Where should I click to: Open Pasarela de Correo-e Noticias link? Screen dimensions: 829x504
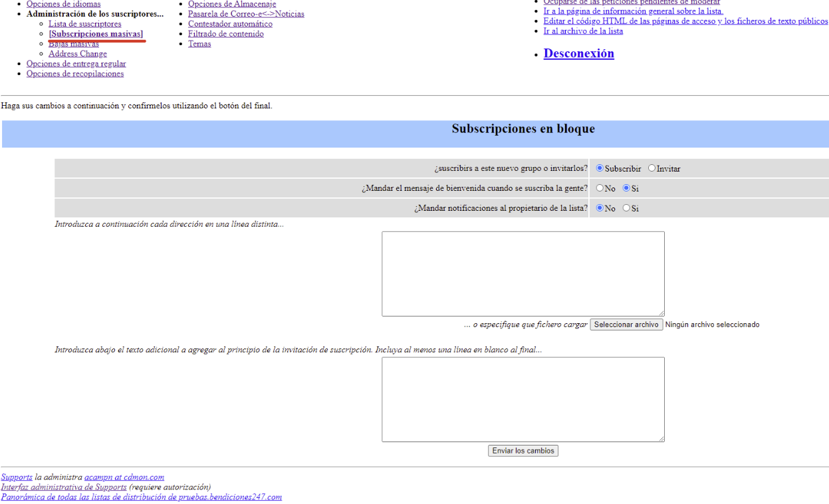246,14
